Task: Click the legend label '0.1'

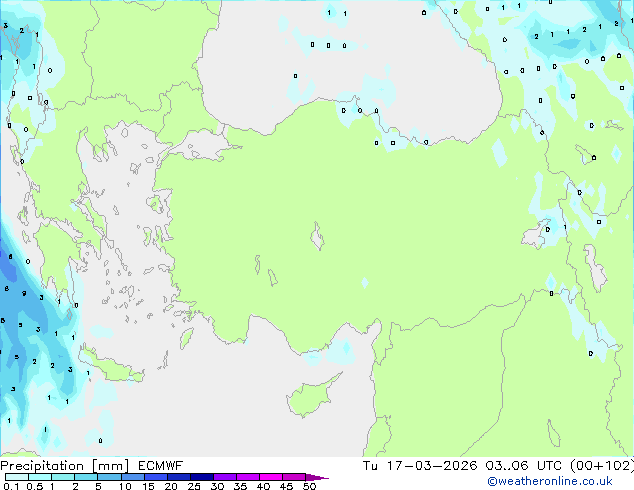Action: pos(11,486)
